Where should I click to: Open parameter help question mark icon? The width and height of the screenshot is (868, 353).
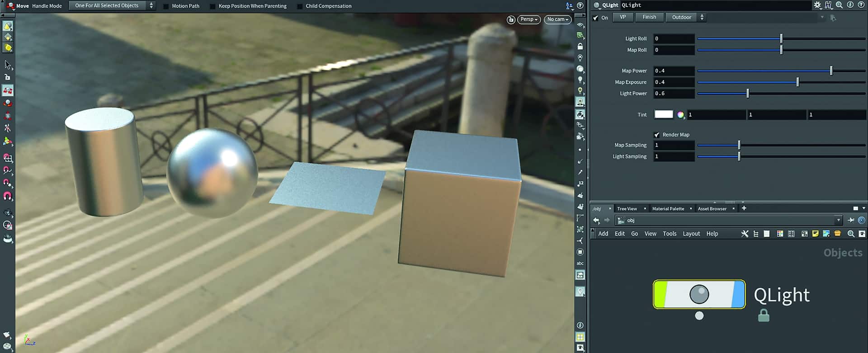[x=861, y=5]
